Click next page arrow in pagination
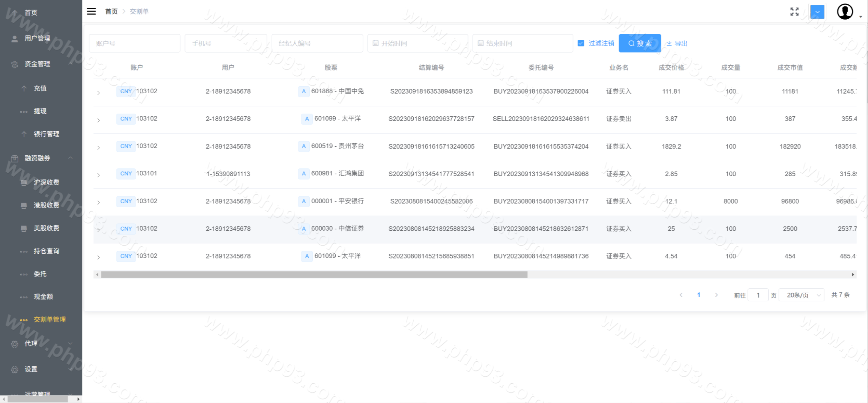Viewport: 868px width, 403px height. coord(716,295)
